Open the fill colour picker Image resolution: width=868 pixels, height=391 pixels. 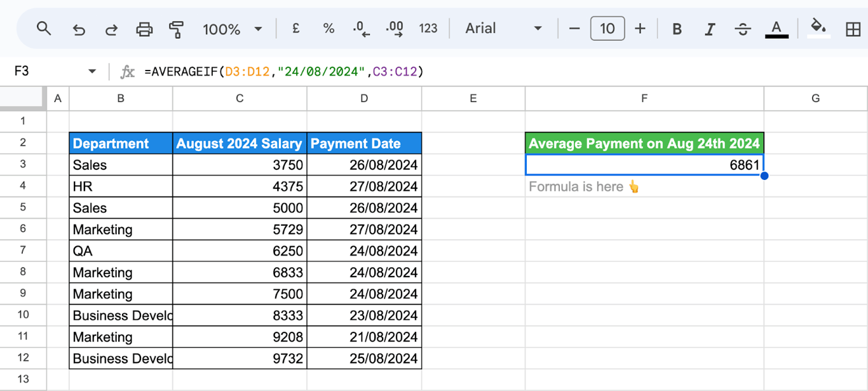818,29
